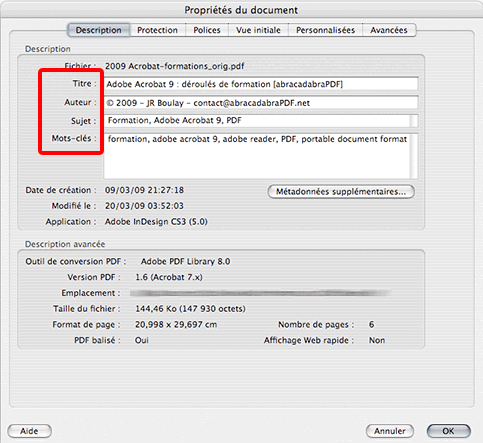The image size is (483, 443).
Task: Open Métadonnées supplémentaires dialog
Action: point(341,192)
